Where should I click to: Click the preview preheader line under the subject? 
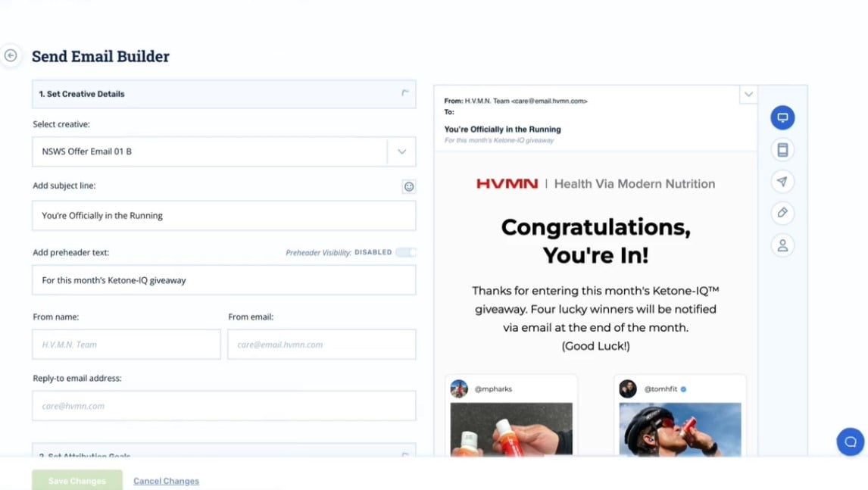tap(499, 140)
